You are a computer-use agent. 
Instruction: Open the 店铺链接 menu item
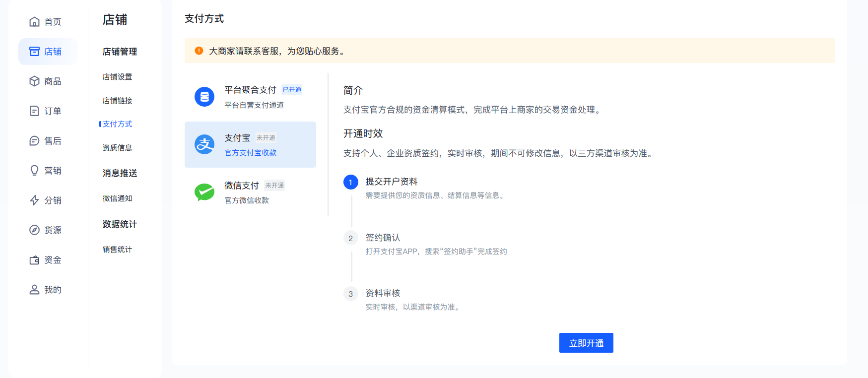tap(117, 101)
